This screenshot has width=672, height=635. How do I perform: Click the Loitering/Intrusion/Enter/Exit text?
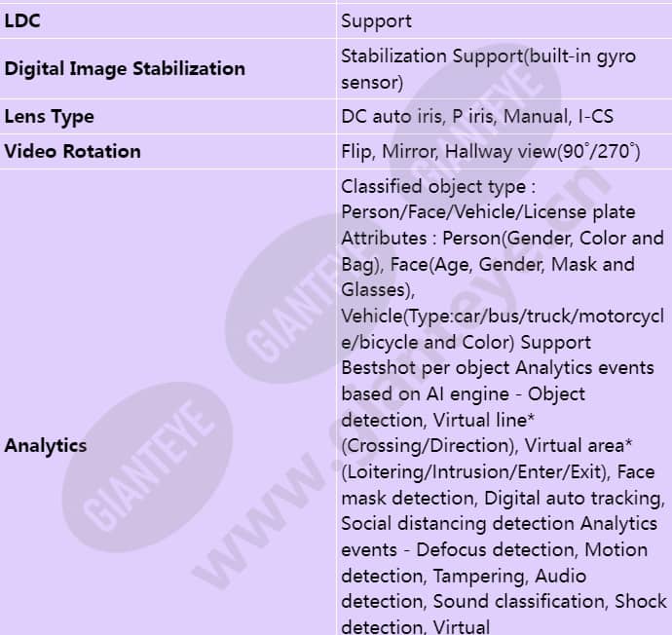475,472
